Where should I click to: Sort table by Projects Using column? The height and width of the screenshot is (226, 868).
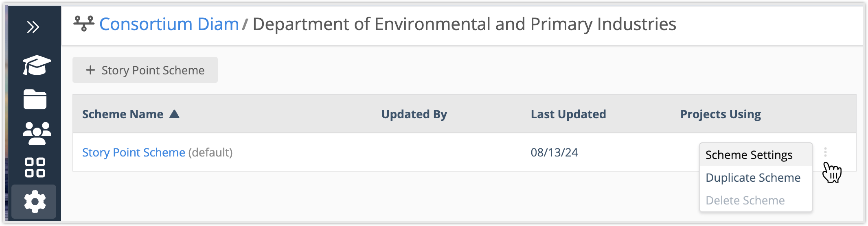tap(720, 114)
